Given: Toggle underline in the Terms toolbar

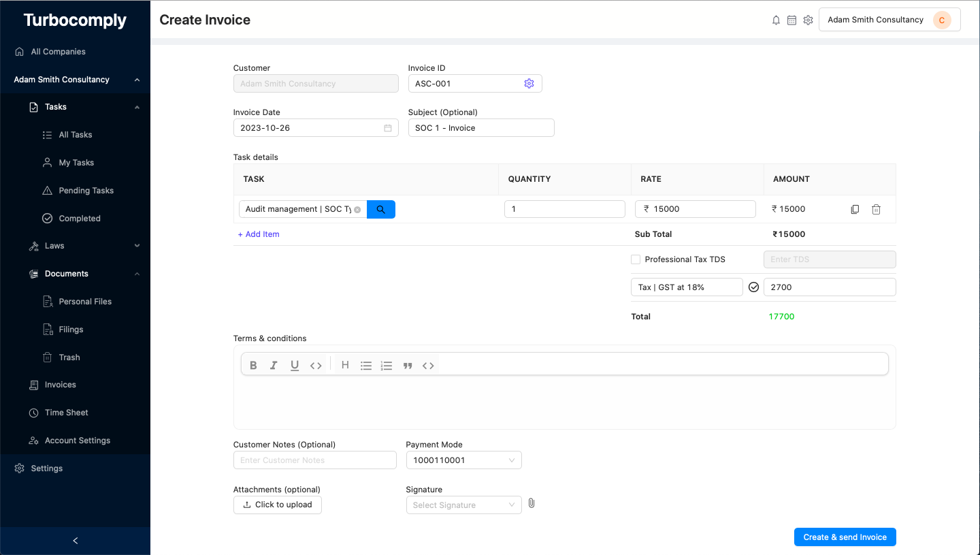Looking at the screenshot, I should [295, 365].
